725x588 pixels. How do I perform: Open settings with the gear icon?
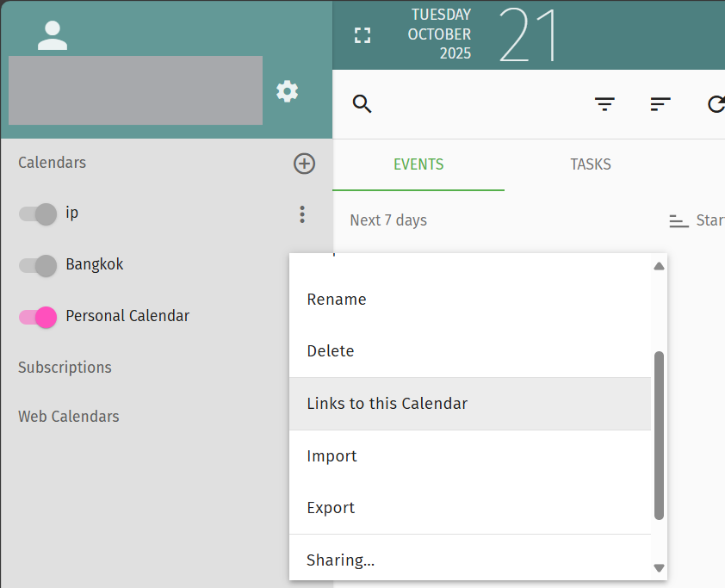click(287, 91)
